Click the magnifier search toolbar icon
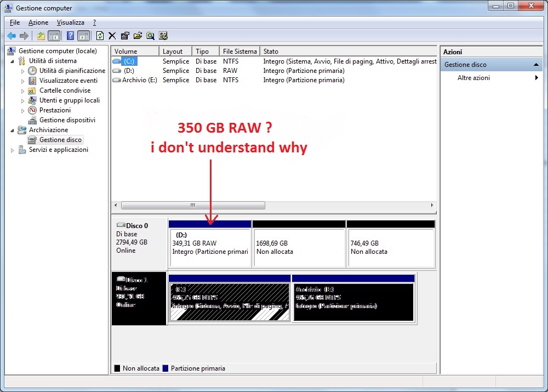Screen dimensions: 548x392 [151, 36]
